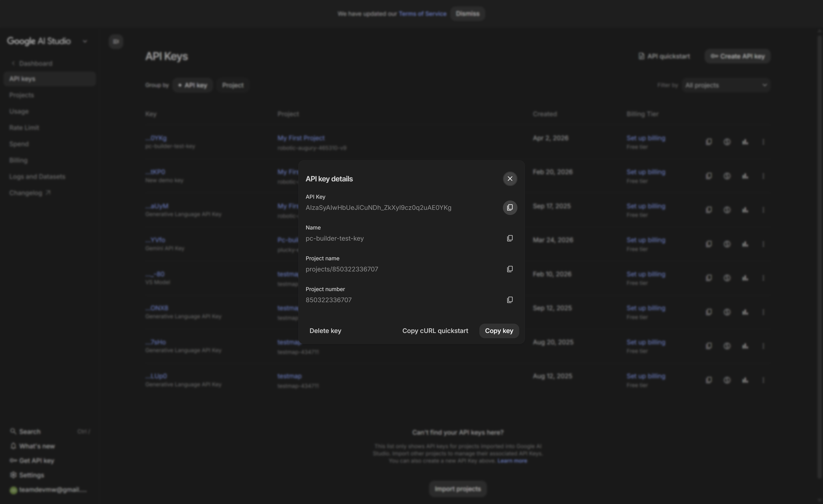More options menu in the Sep 17, 2025 row
Viewport: 823px width, 504px height.
(x=763, y=210)
